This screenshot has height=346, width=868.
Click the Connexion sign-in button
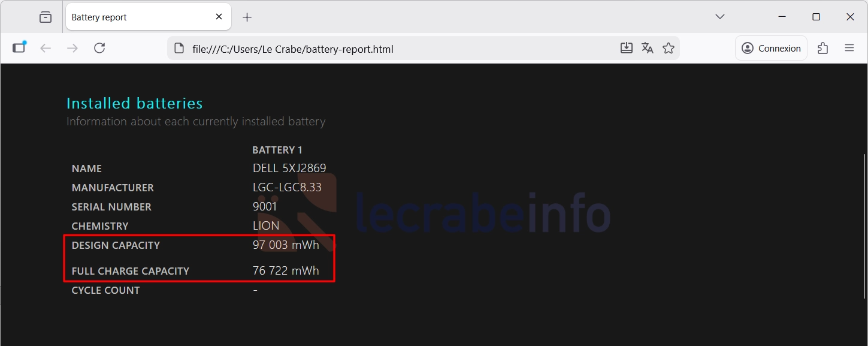click(x=771, y=49)
